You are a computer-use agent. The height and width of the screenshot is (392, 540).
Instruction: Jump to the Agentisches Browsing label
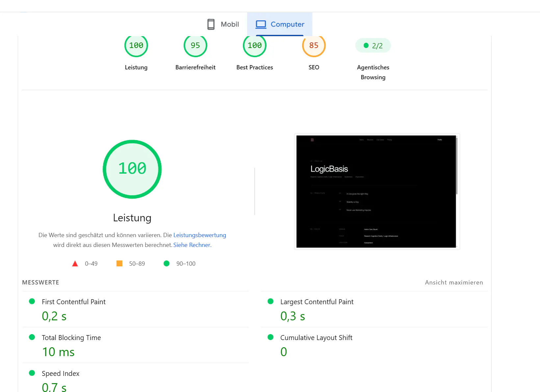373,72
